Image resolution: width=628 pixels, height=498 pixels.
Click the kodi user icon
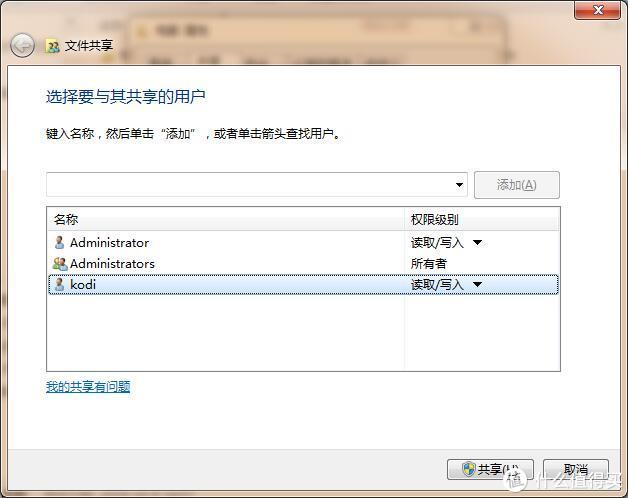(x=59, y=284)
